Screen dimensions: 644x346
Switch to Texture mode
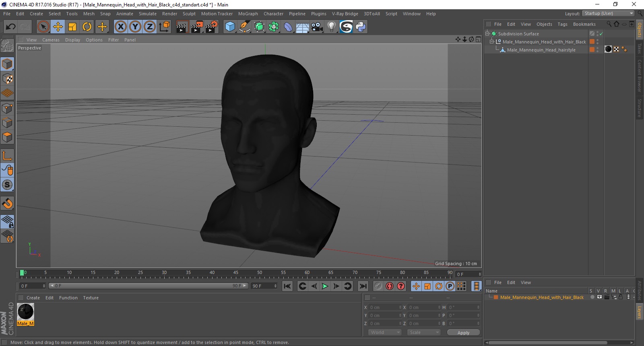pos(7,79)
